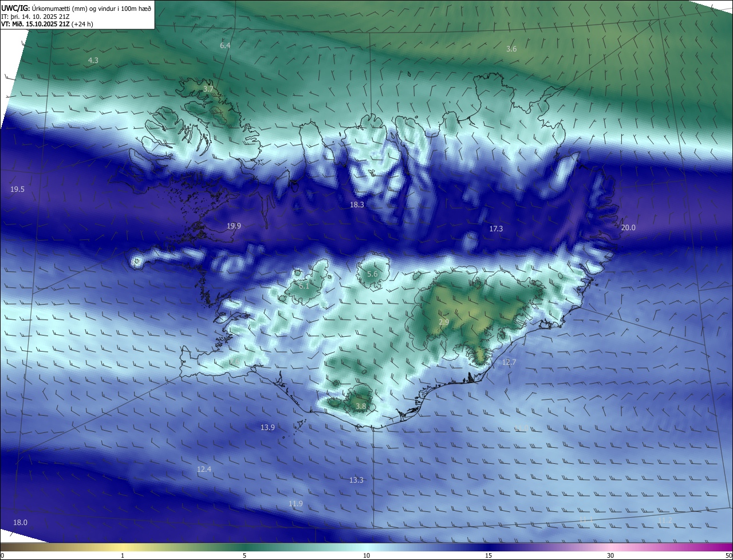Click the legend label 10

(366, 555)
